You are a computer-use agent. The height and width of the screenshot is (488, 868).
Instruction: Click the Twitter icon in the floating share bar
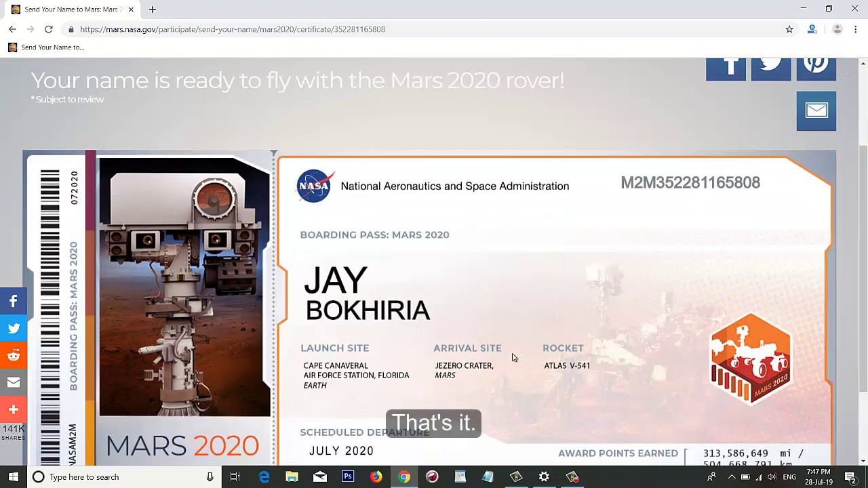(x=14, y=328)
